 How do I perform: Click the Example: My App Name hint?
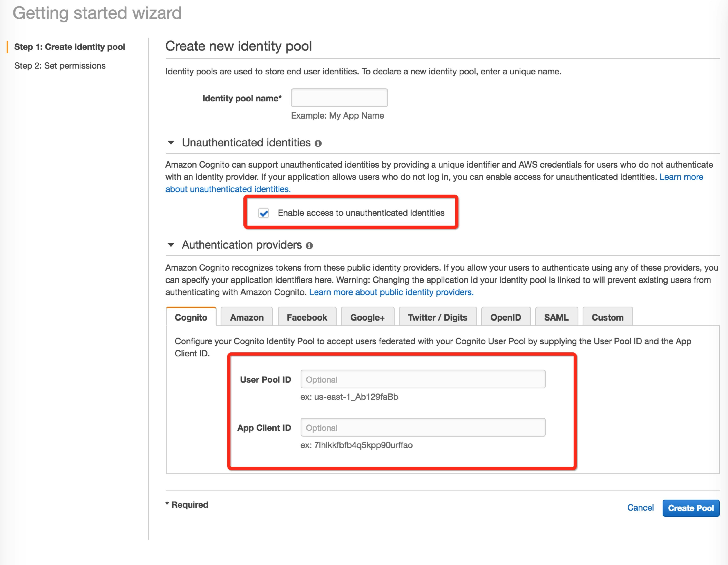tap(337, 116)
